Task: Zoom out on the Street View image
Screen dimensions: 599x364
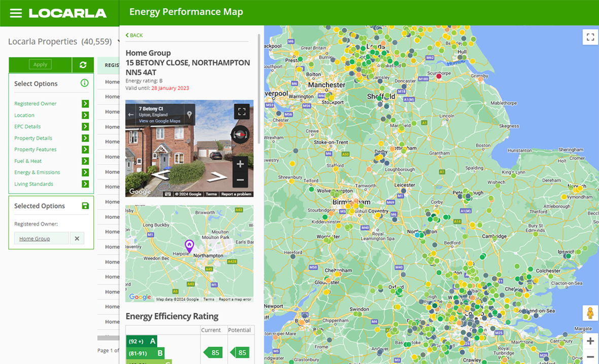Action: (x=240, y=180)
